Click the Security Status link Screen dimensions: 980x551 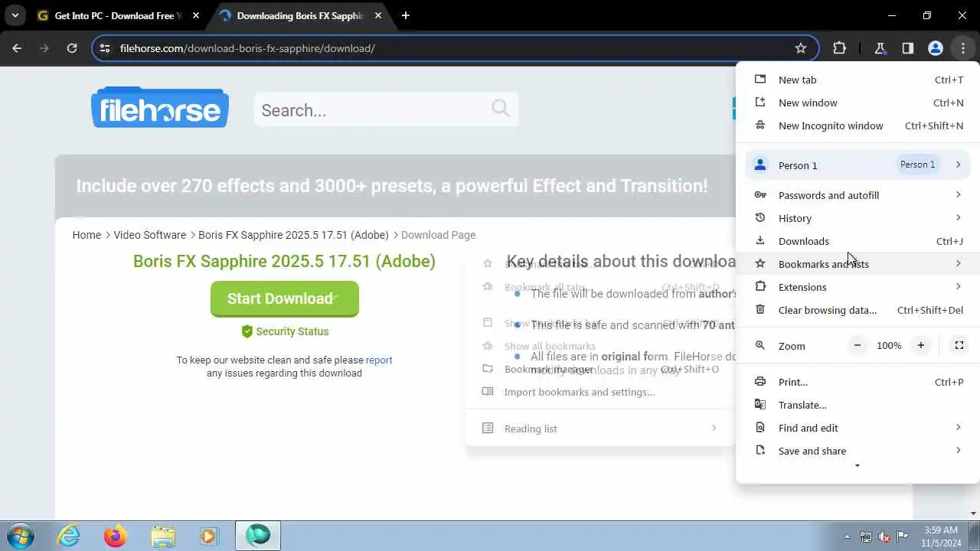click(285, 331)
